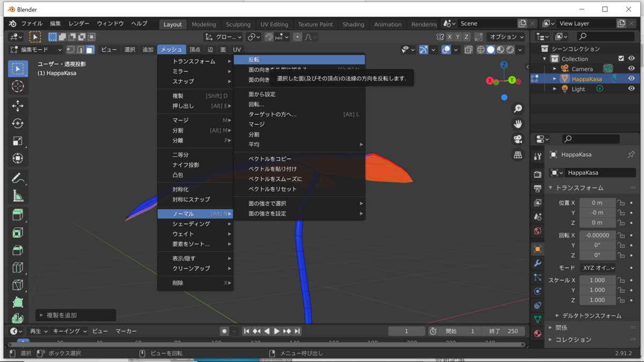Click the play animation button
The width and height of the screenshot is (644, 362).
pos(277,331)
